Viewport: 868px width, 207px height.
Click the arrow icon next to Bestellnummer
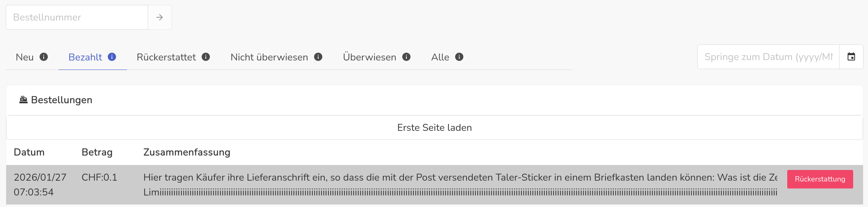(x=160, y=17)
